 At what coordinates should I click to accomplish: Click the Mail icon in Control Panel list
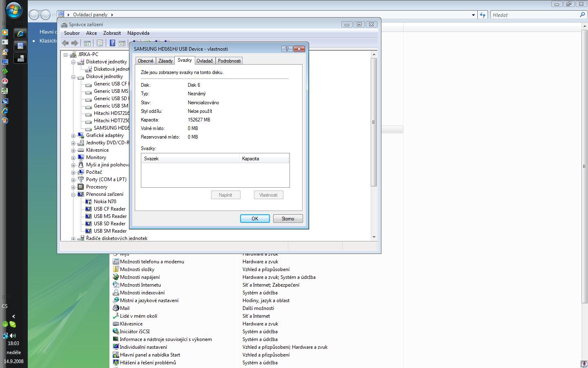[116, 308]
